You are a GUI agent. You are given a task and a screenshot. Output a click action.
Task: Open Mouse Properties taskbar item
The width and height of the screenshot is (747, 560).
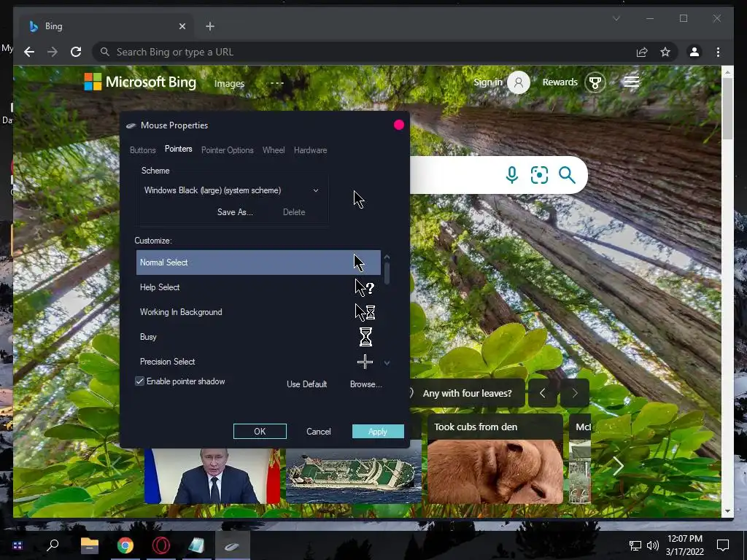tap(232, 545)
